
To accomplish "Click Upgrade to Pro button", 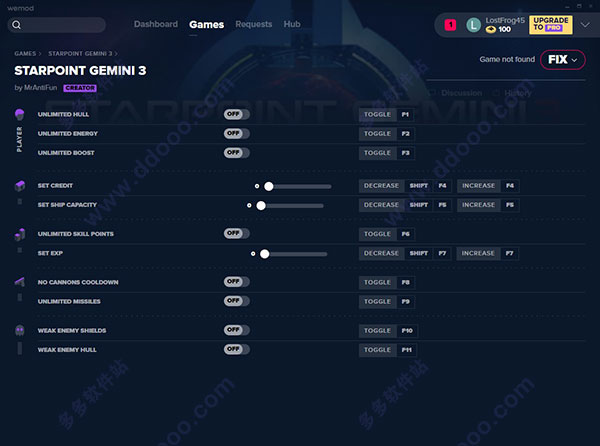I will pyautogui.click(x=551, y=25).
